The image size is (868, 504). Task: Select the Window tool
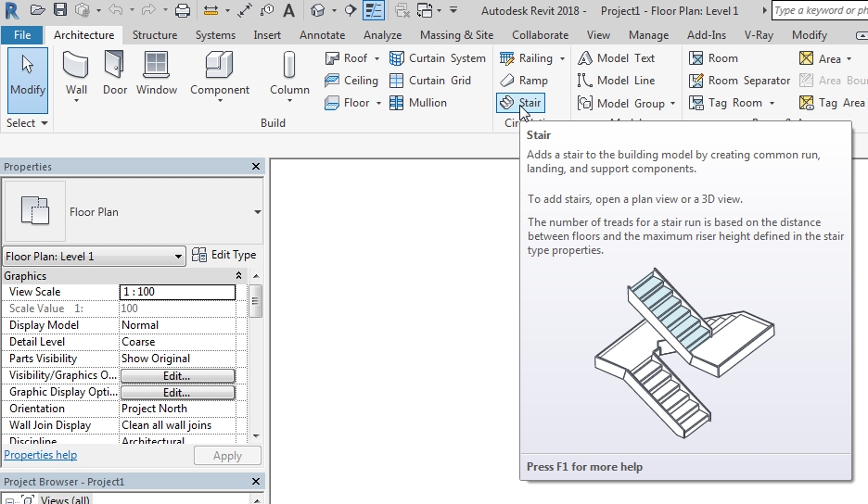(157, 73)
